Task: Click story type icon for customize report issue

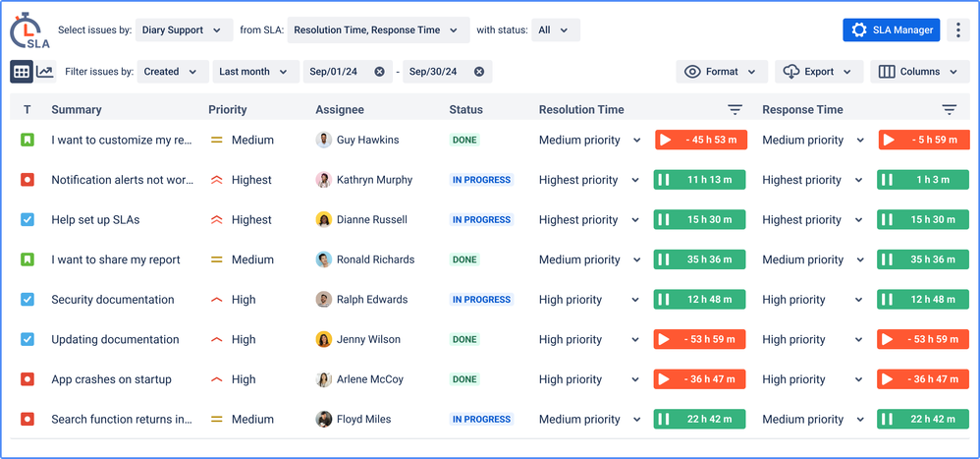Action: click(x=27, y=141)
